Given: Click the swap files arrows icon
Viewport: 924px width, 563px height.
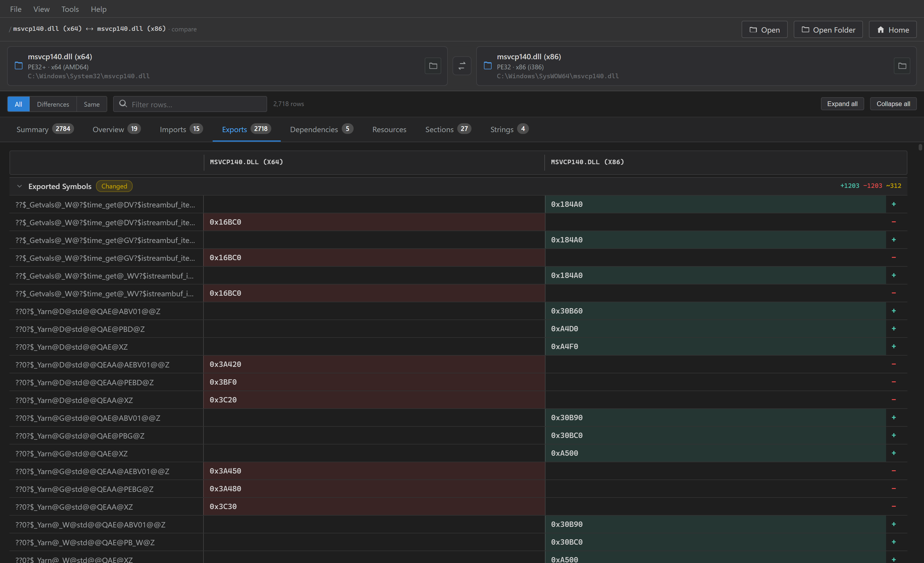Looking at the screenshot, I should pyautogui.click(x=462, y=66).
